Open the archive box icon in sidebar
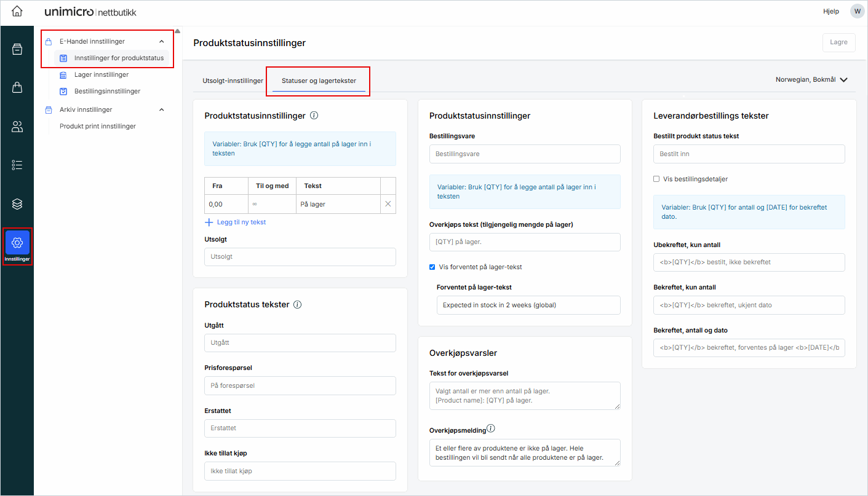Image resolution: width=868 pixels, height=496 pixels. click(17, 50)
